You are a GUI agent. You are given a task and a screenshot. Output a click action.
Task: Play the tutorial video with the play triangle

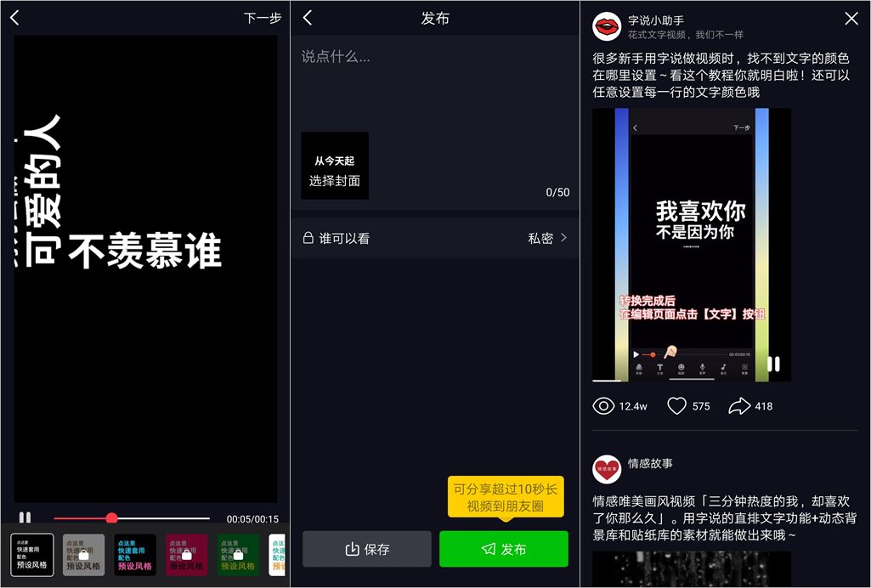tap(636, 353)
